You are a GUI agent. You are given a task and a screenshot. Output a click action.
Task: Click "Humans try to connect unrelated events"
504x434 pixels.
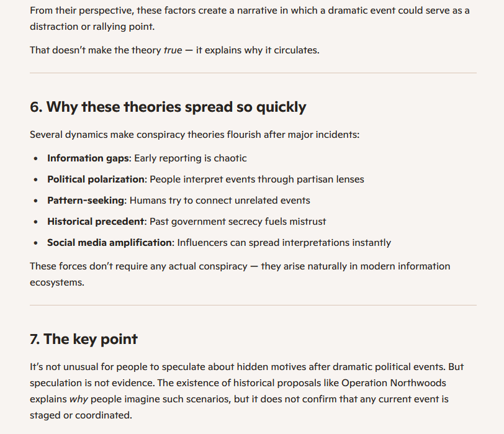(220, 201)
